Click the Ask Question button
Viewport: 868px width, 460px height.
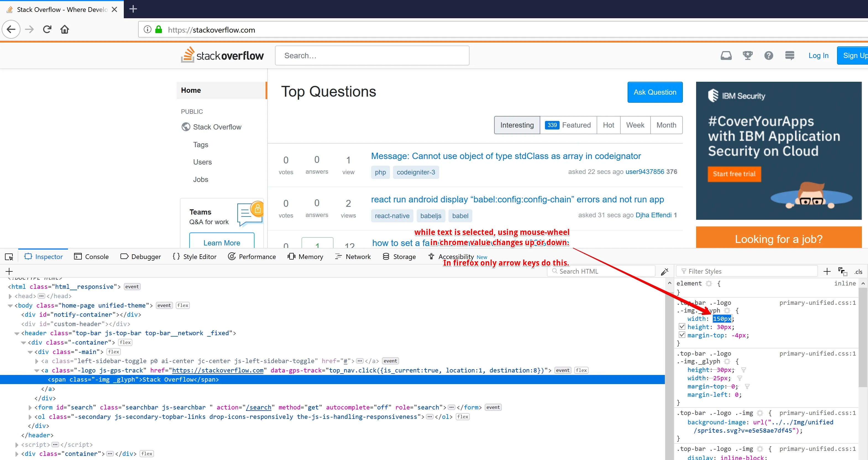(655, 92)
